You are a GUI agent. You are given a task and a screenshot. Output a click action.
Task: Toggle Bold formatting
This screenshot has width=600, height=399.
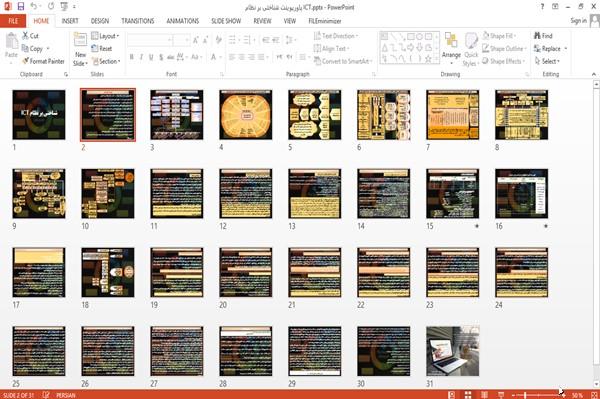[x=132, y=57]
